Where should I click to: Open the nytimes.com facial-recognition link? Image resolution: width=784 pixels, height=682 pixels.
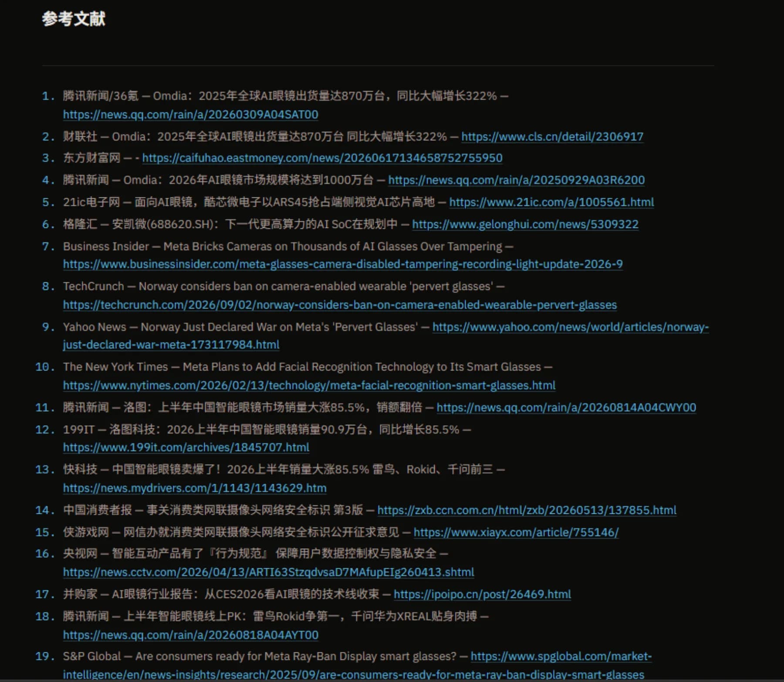309,386
